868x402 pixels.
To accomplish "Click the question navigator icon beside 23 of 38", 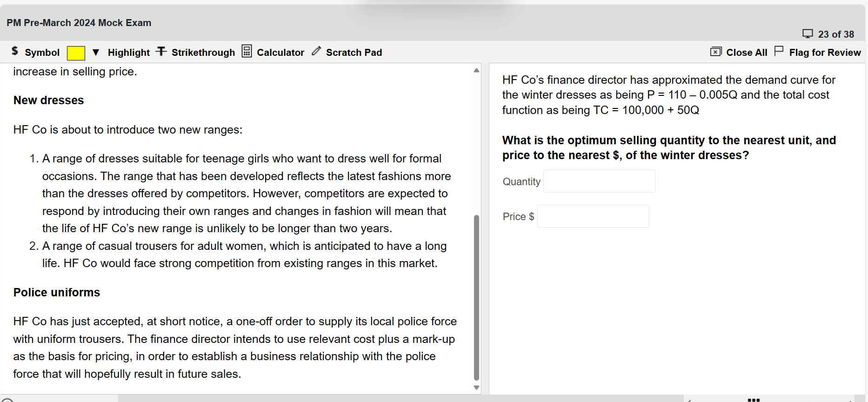I will pos(808,34).
